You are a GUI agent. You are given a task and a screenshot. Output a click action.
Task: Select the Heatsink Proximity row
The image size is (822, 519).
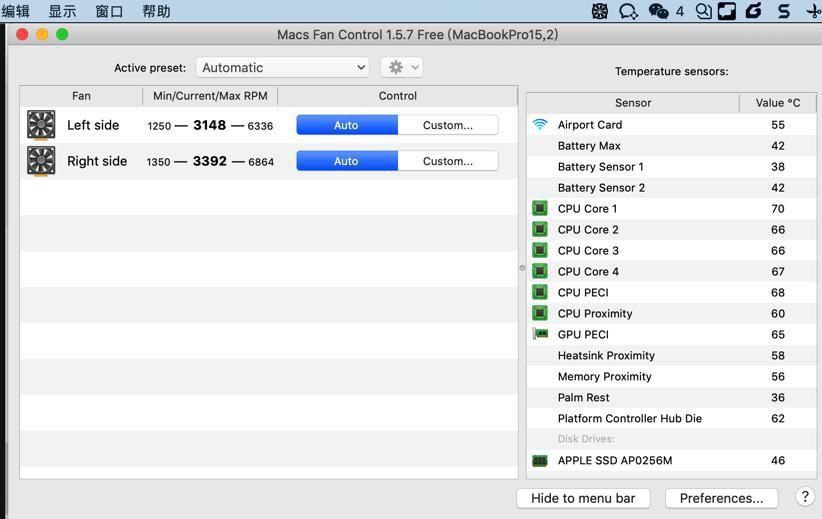pyautogui.click(x=672, y=355)
